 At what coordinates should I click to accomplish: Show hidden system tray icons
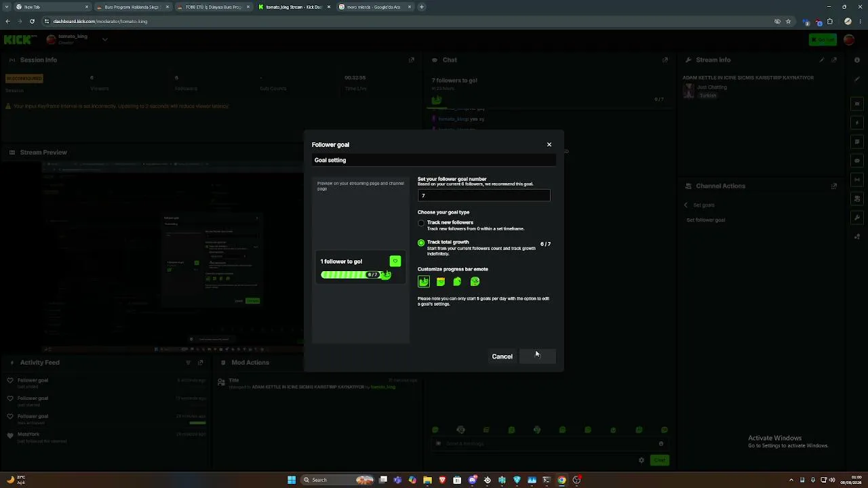coord(791,480)
